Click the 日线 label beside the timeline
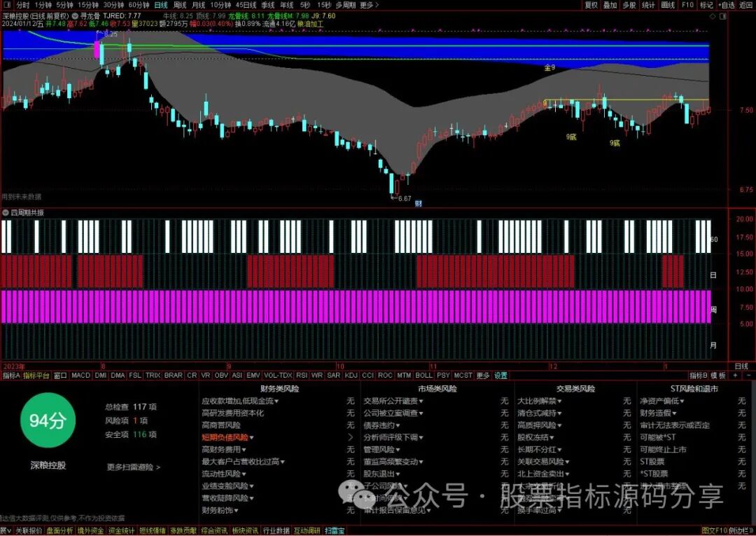756x536 pixels. point(741,366)
